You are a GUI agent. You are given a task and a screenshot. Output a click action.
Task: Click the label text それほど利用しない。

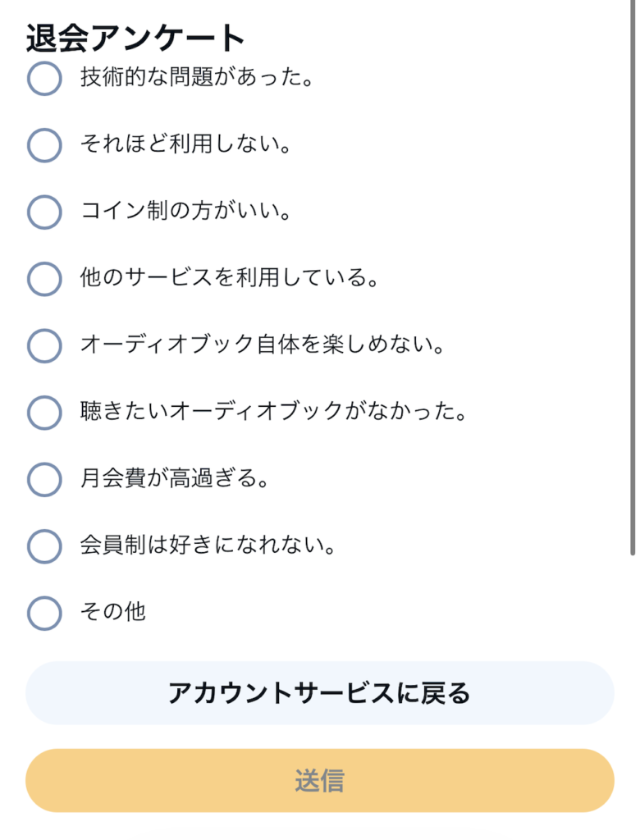186,145
